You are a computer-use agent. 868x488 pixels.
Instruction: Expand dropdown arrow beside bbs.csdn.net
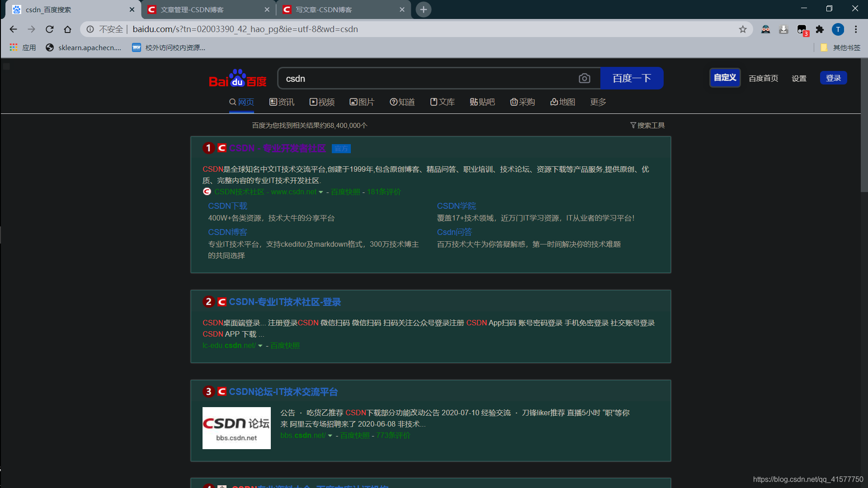[x=330, y=436]
